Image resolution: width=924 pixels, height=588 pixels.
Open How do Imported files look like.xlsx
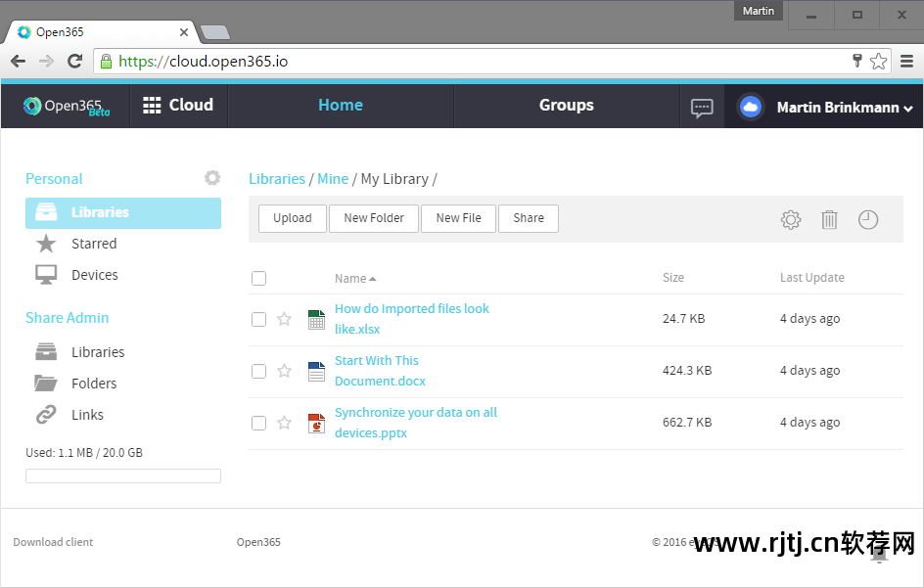tap(412, 319)
